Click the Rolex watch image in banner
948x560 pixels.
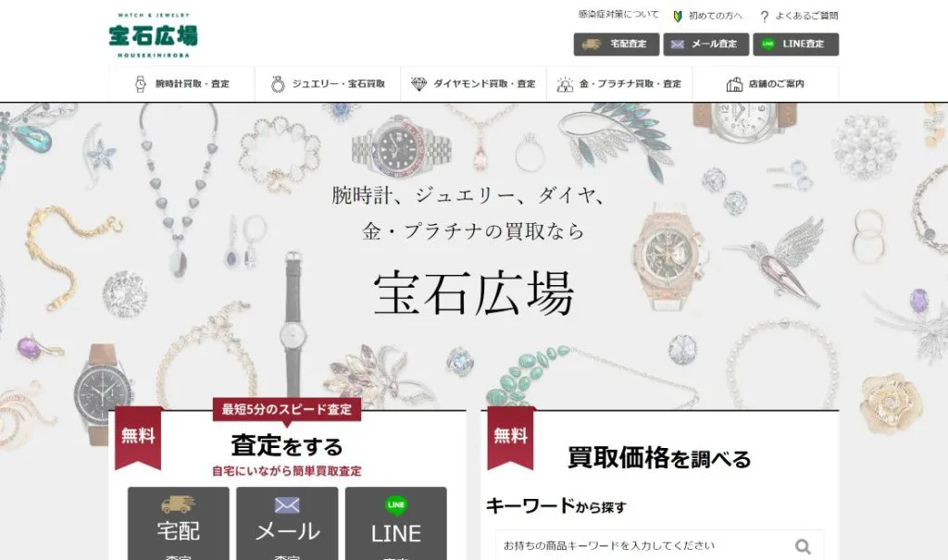click(x=401, y=147)
